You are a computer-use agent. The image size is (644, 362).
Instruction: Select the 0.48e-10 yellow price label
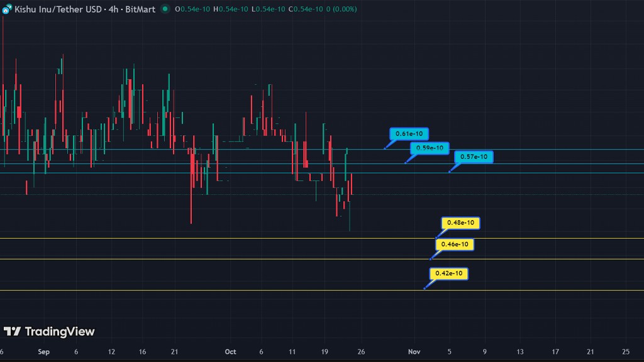pos(461,222)
